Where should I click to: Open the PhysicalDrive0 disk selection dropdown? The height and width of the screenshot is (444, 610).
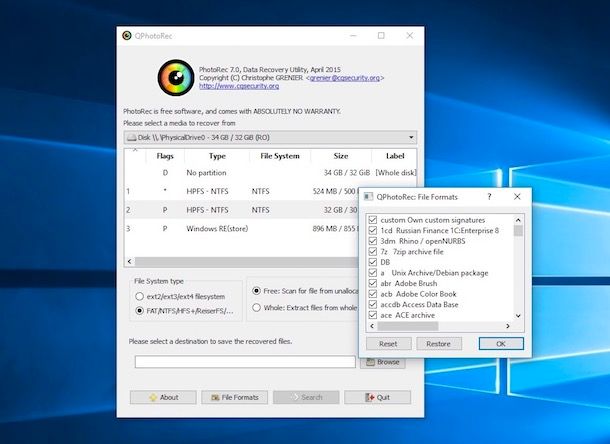pyautogui.click(x=270, y=137)
